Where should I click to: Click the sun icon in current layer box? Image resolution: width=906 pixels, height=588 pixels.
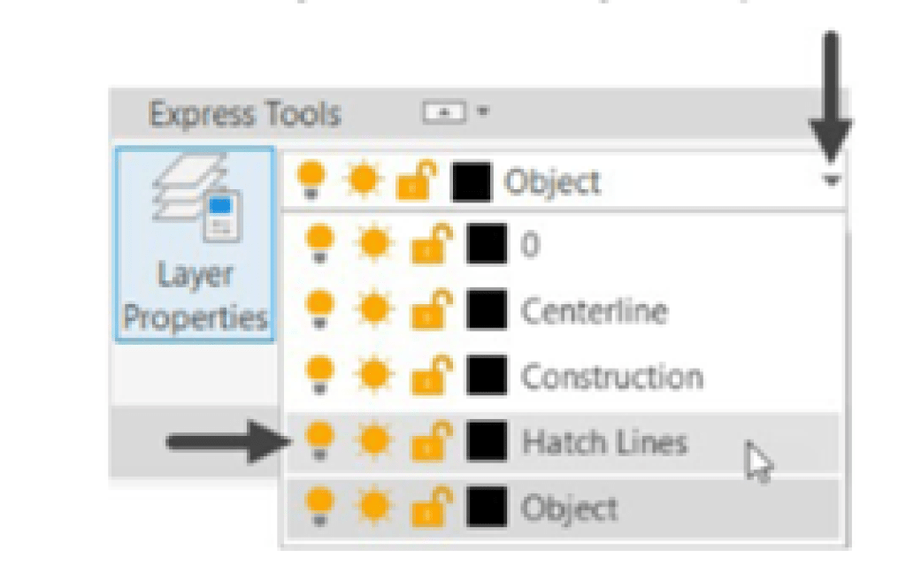coord(363,181)
